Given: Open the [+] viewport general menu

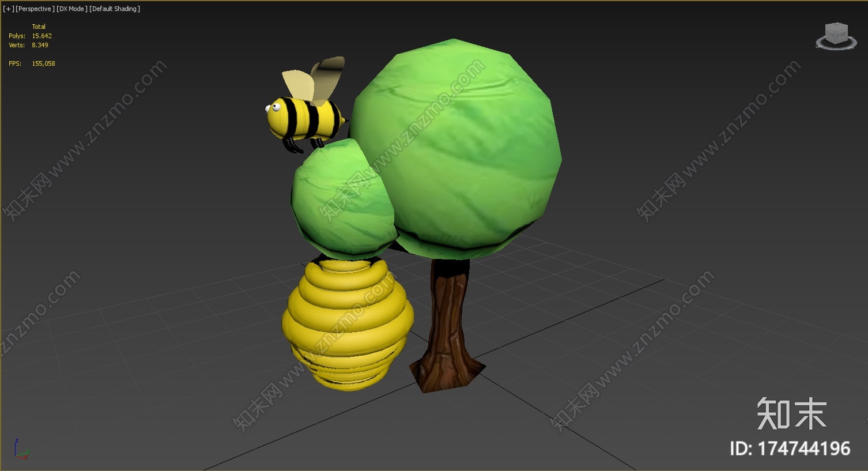Looking at the screenshot, I should point(8,9).
